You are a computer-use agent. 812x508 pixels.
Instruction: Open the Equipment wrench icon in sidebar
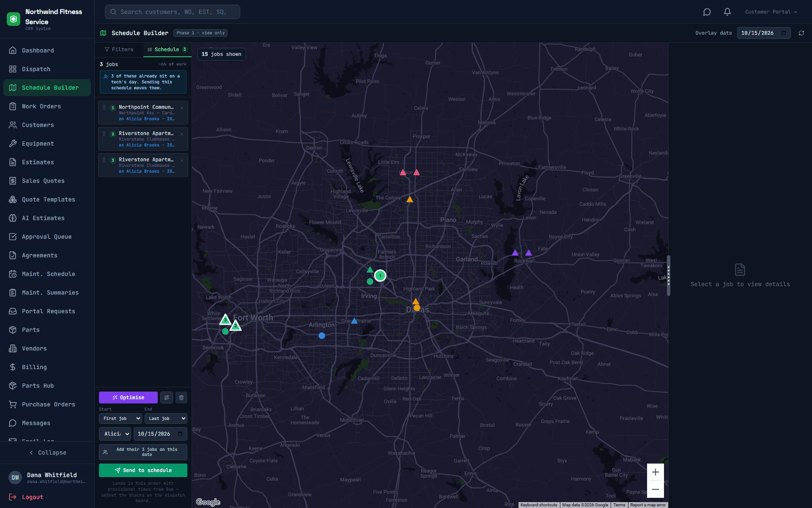coord(13,144)
